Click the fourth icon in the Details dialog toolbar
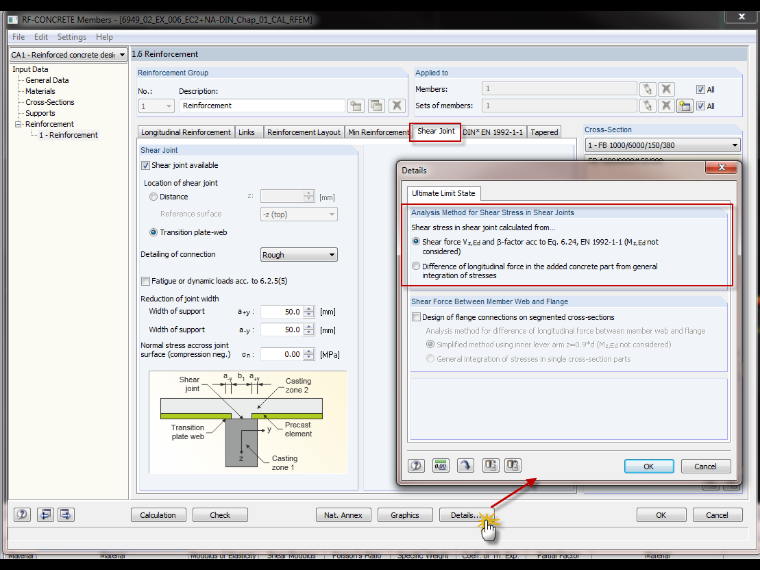 point(491,466)
